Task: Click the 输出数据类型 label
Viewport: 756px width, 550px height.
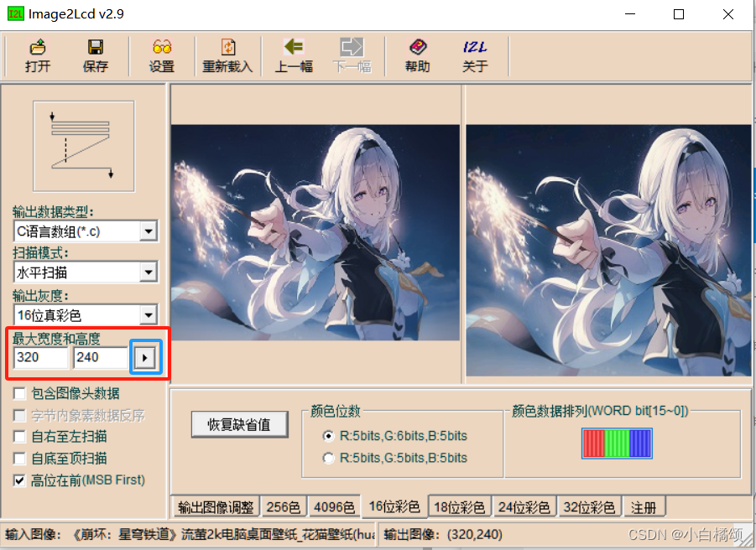Action: click(53, 211)
